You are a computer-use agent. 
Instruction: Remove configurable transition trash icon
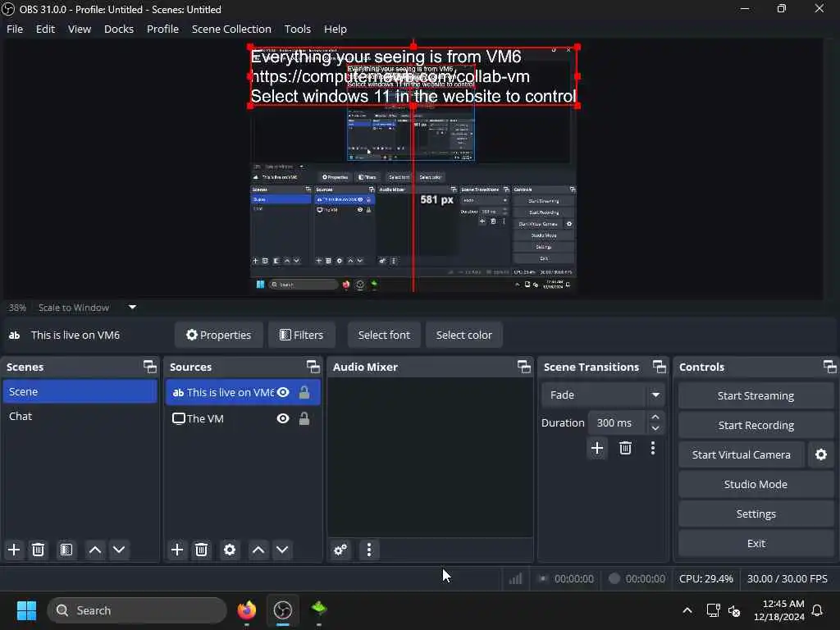pyautogui.click(x=625, y=448)
